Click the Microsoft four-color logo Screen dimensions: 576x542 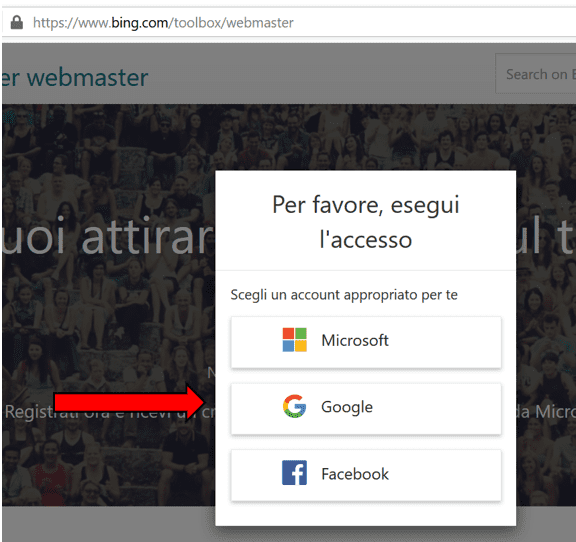(x=295, y=340)
